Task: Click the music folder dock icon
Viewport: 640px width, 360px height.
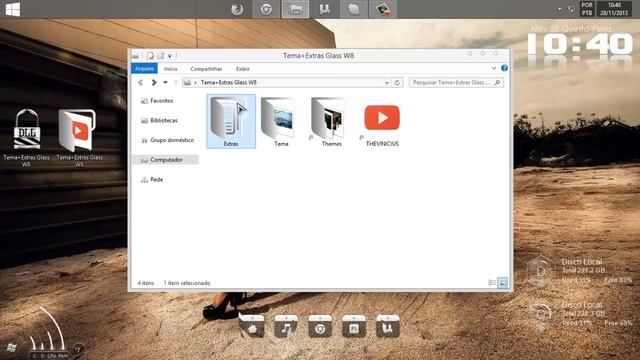Action: (286, 326)
